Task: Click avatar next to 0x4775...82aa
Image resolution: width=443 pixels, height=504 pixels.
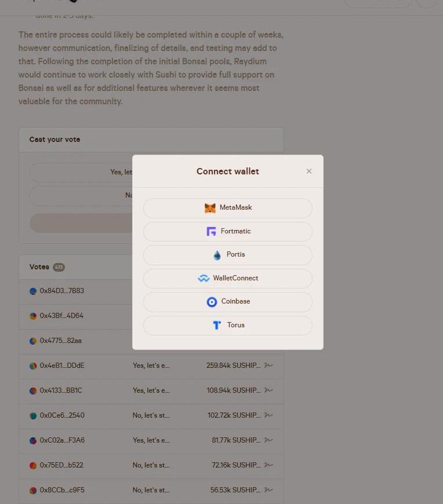Action: coord(33,341)
